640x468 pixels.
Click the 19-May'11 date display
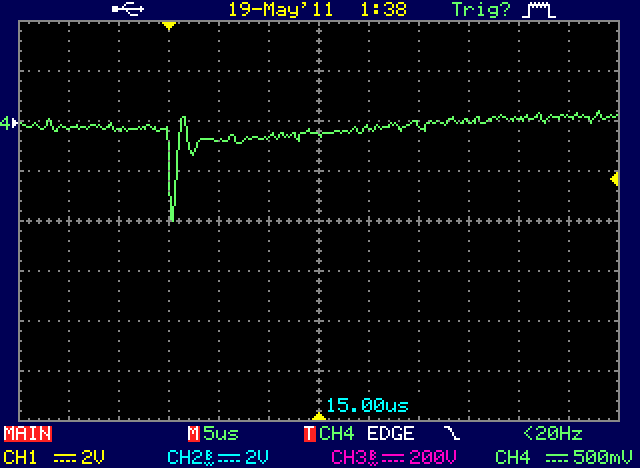click(x=281, y=9)
